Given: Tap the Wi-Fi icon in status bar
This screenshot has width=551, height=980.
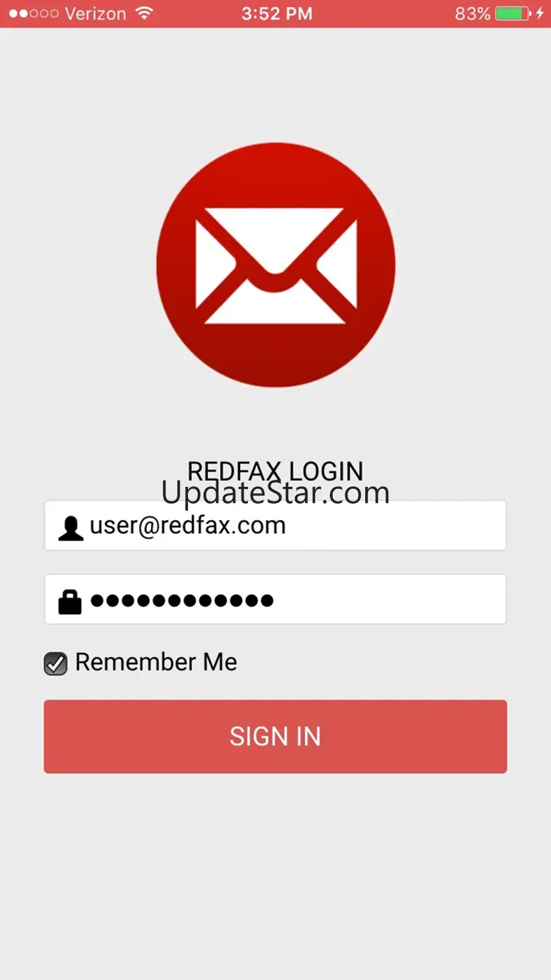Looking at the screenshot, I should click(144, 13).
